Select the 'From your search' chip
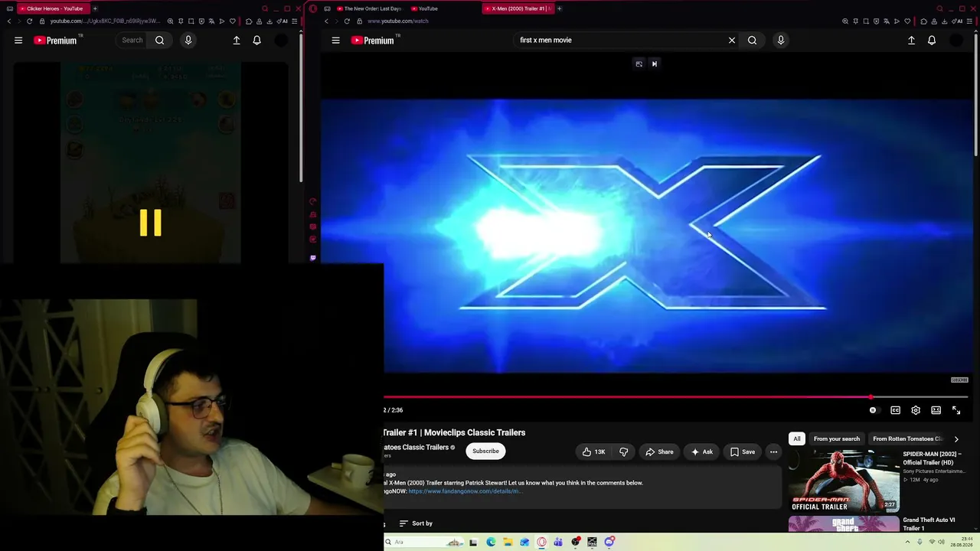This screenshot has width=980, height=551. click(x=837, y=439)
